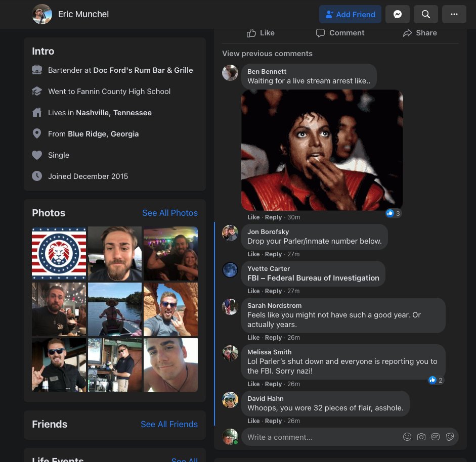476x462 pixels.
Task: Click the Write a comment field
Action: coord(350,437)
